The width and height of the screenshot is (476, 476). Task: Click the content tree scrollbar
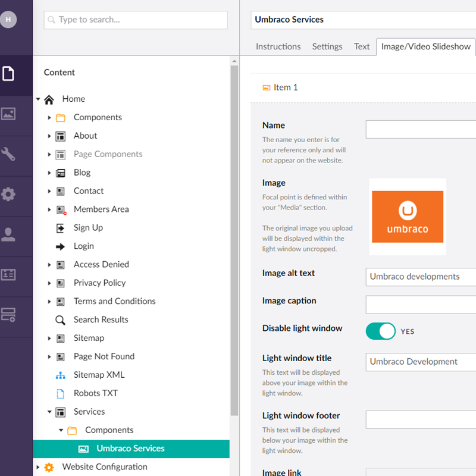point(234,240)
